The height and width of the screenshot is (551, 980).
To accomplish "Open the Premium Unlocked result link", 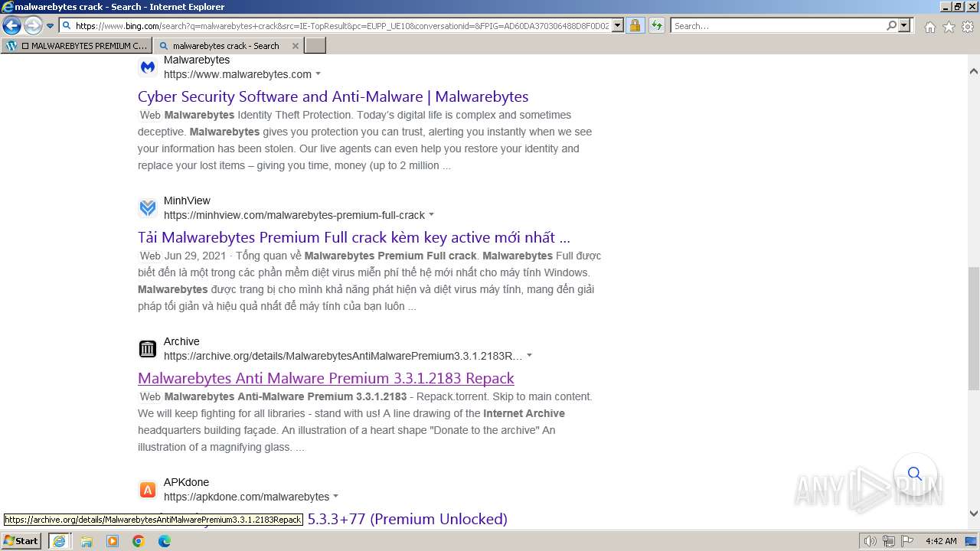I will click(x=407, y=519).
